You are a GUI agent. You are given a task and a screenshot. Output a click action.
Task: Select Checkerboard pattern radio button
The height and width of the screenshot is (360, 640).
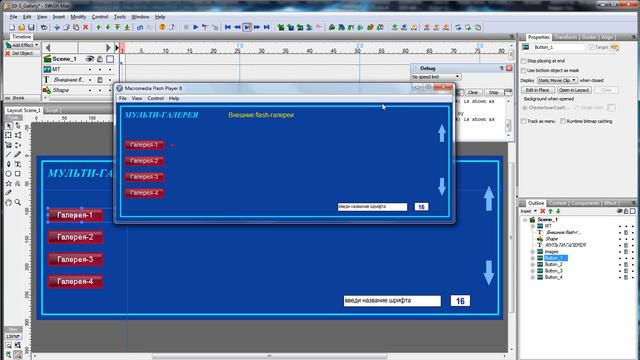(x=525, y=108)
